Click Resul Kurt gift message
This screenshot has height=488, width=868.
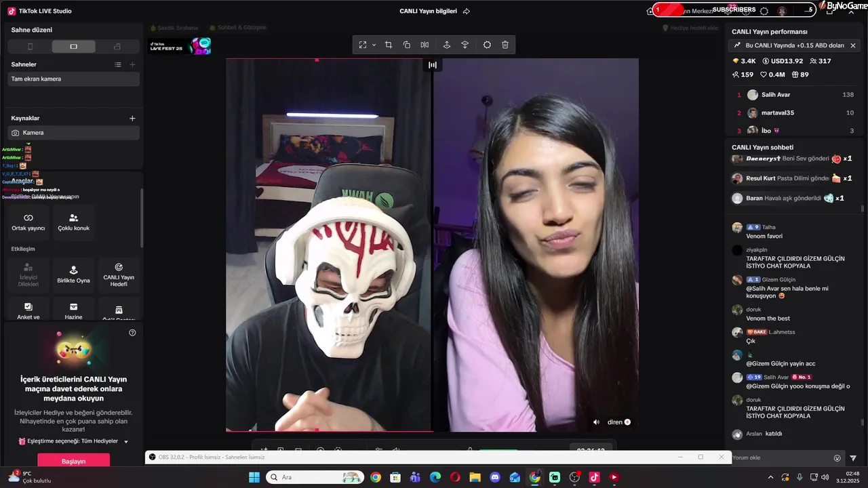[x=792, y=178]
